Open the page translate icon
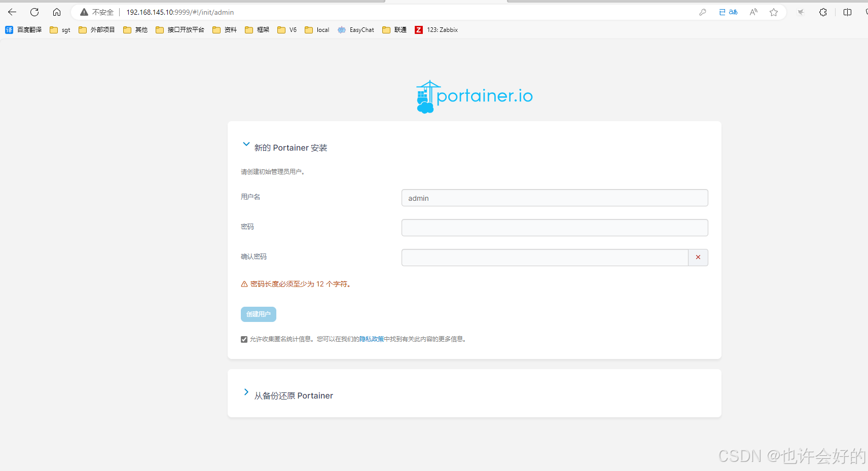 click(728, 12)
